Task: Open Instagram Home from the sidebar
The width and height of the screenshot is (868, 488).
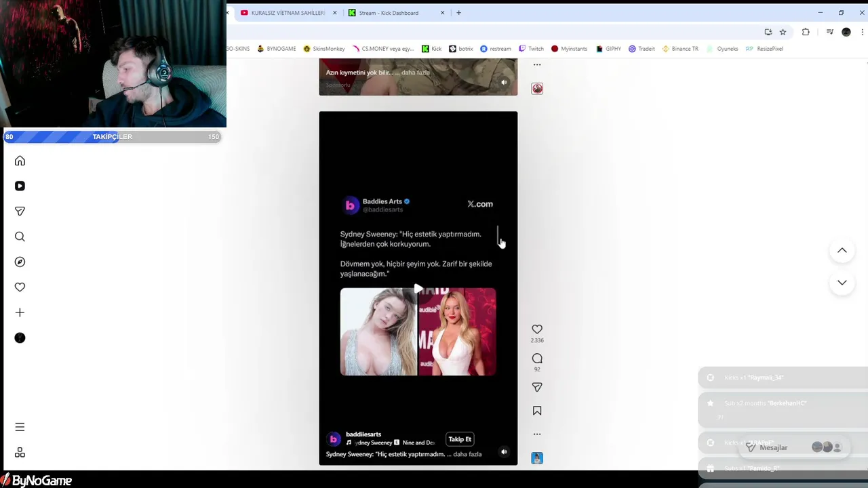Action: pyautogui.click(x=20, y=161)
